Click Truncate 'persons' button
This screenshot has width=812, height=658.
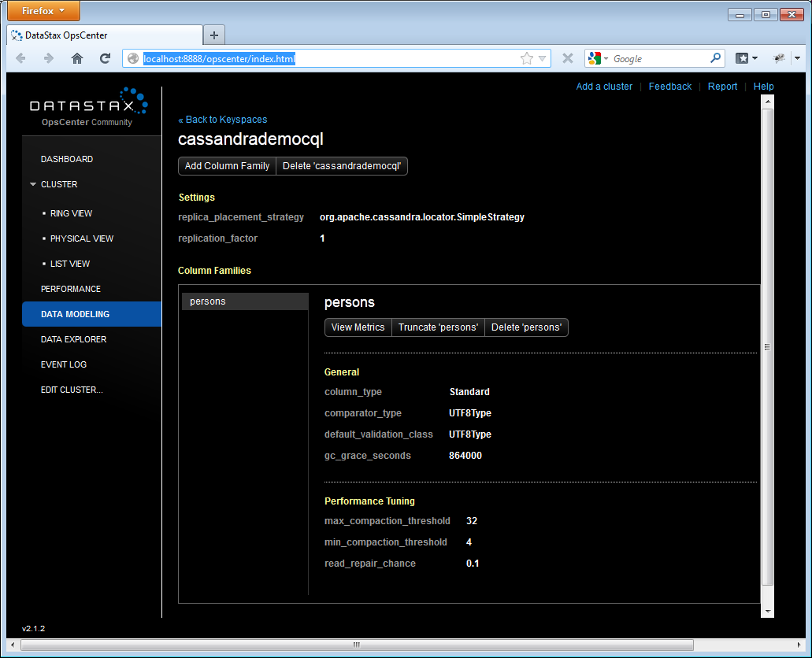(438, 327)
